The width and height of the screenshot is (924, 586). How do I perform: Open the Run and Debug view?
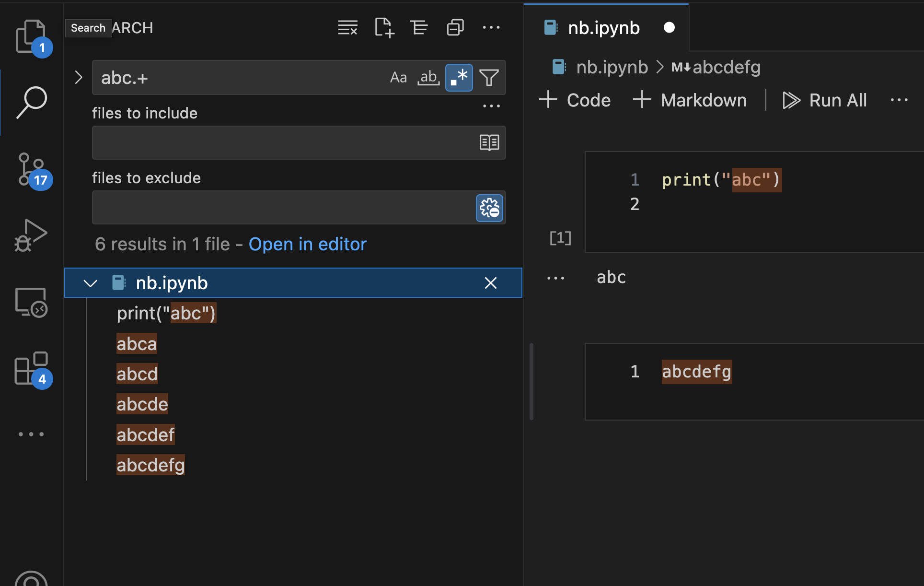click(31, 235)
